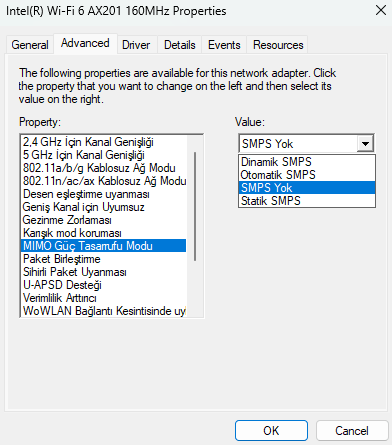This screenshot has height=445, width=392.
Task: Select Sihirli Paket Uyanması property
Action: (x=104, y=272)
